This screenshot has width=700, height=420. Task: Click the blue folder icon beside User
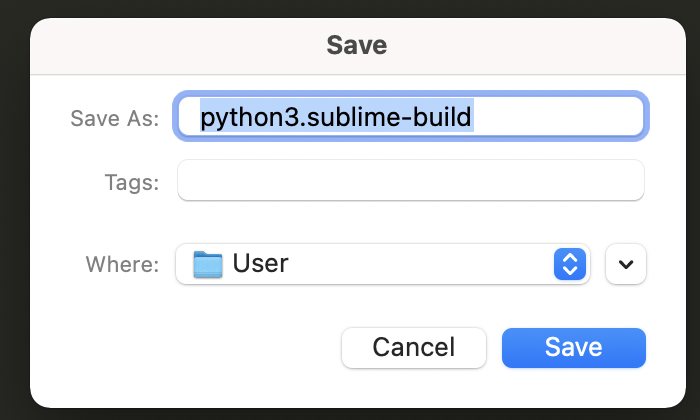pyautogui.click(x=207, y=265)
